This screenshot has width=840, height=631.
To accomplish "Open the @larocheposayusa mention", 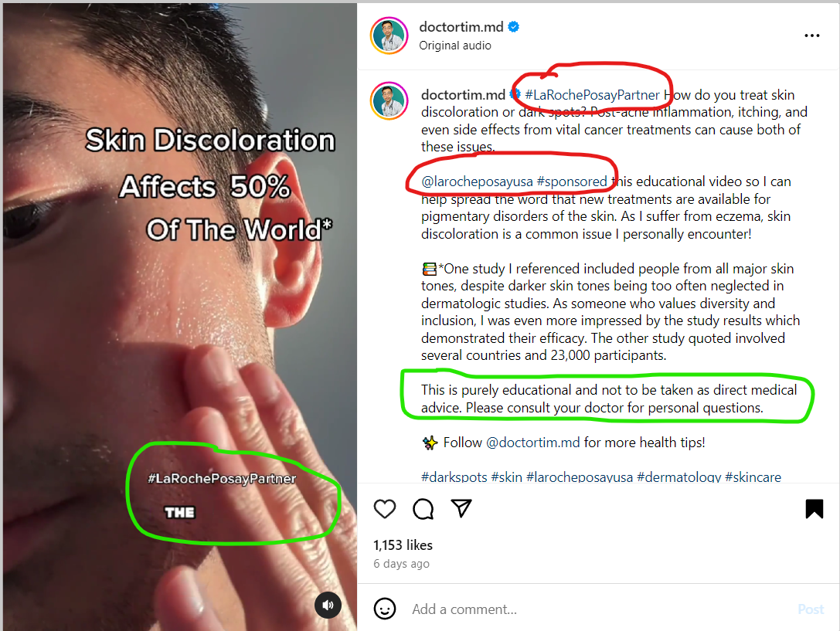I will point(477,181).
